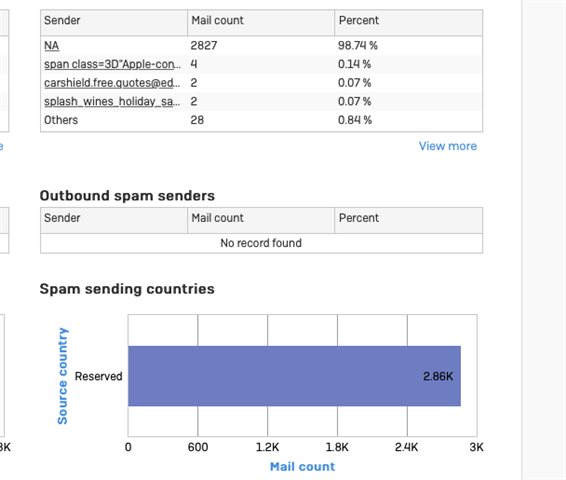This screenshot has width=566, height=480.
Task: Click the No record found row
Action: coord(261,243)
